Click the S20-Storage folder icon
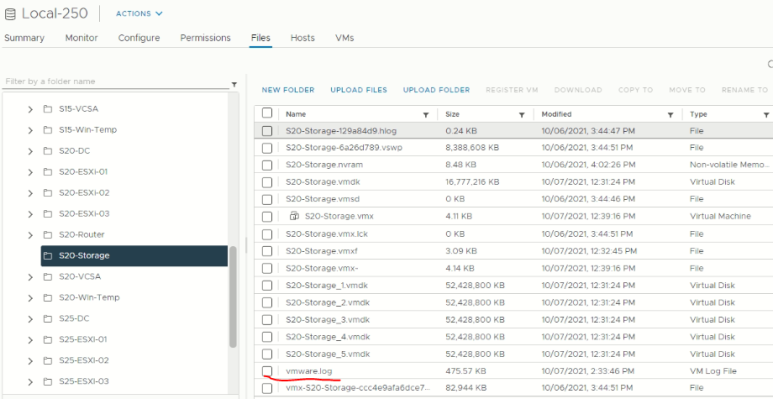 pos(47,256)
